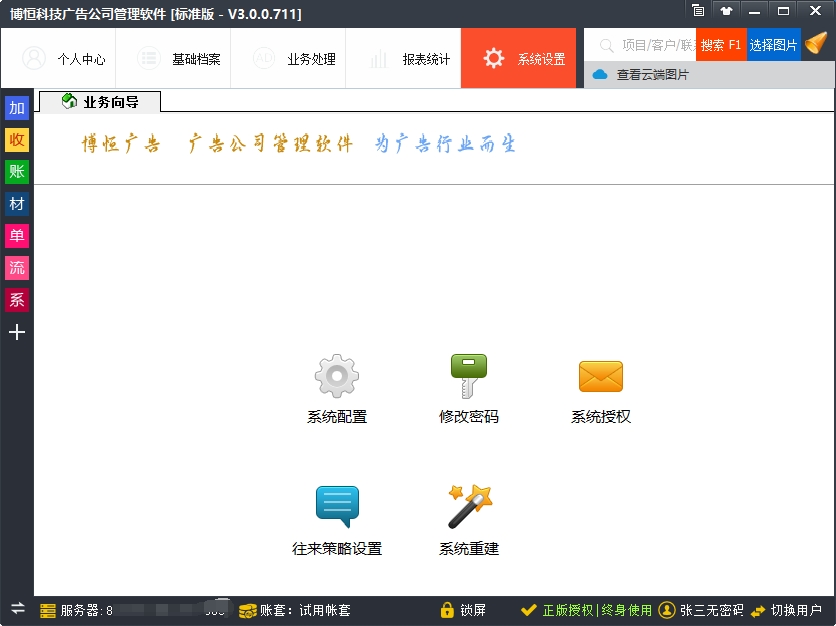Open the 业务处理 menu

288,58
